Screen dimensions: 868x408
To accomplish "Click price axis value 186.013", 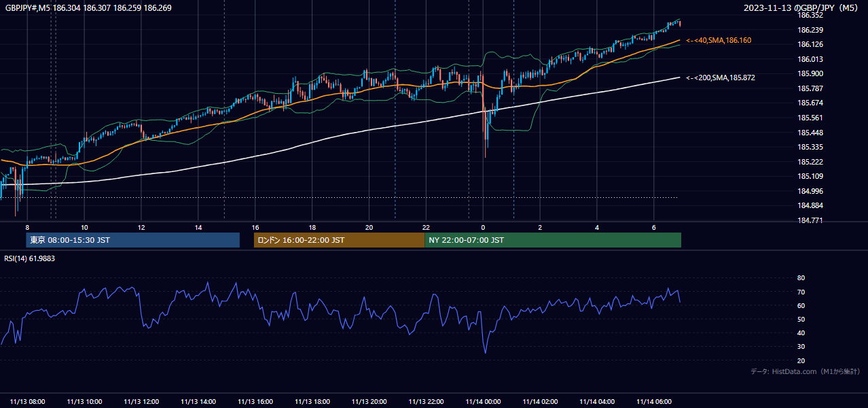I will click(810, 59).
